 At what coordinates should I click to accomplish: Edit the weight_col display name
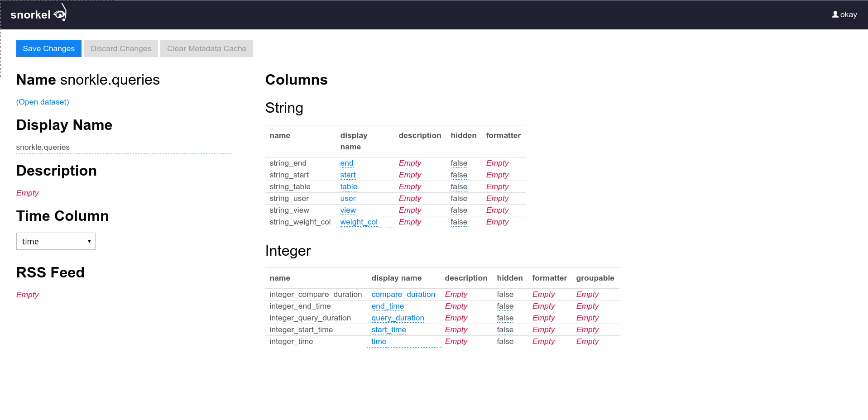tap(359, 222)
